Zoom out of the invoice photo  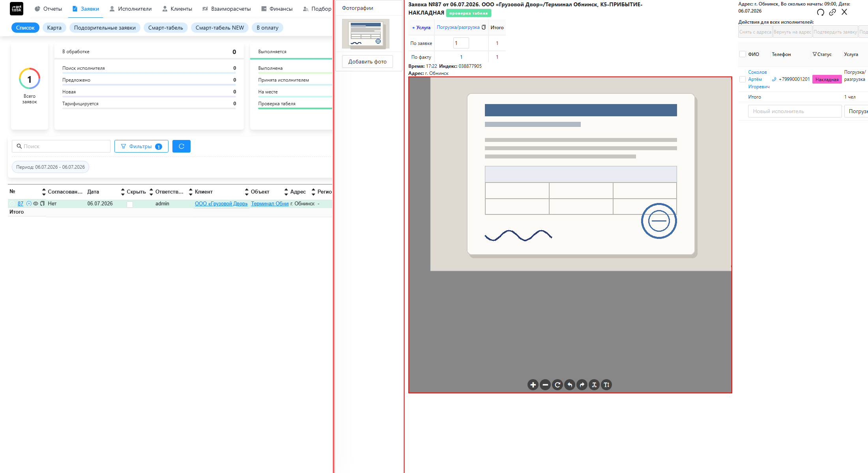545,385
